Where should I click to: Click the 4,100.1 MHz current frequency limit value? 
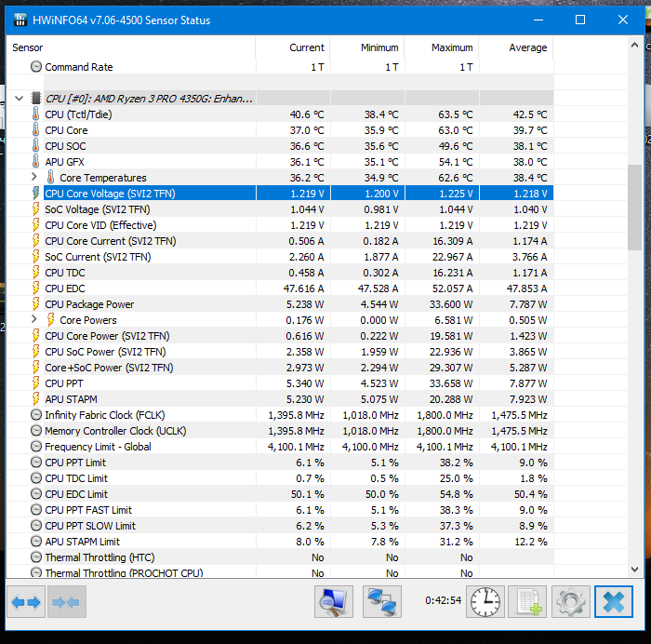tap(296, 447)
